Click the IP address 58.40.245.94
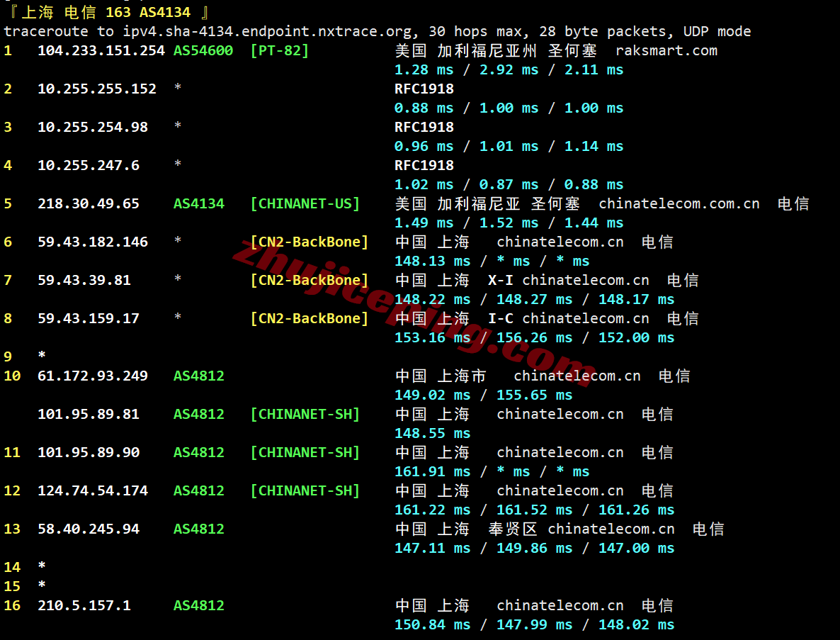 coord(88,529)
